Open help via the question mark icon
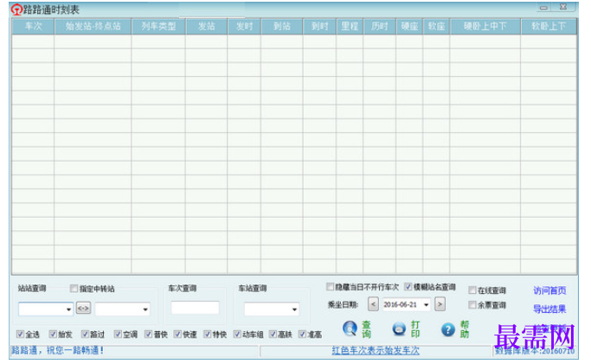Viewport: 591px width, 364px height. pos(447,329)
